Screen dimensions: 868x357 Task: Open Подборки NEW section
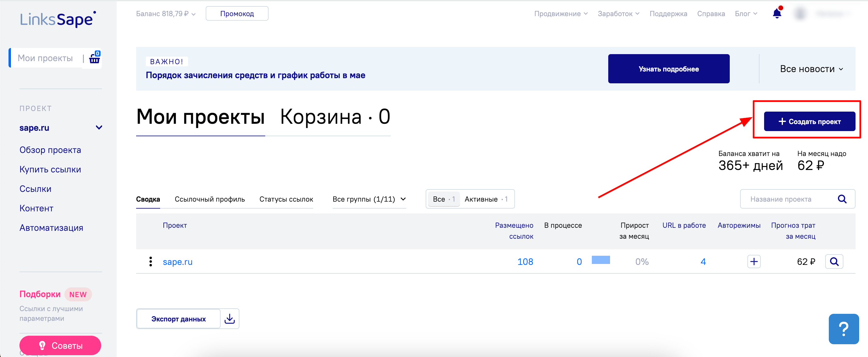(55, 294)
